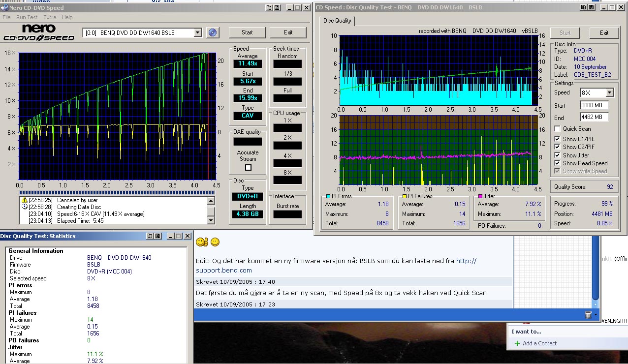Click log panel scrollbar down arrow

212,221
